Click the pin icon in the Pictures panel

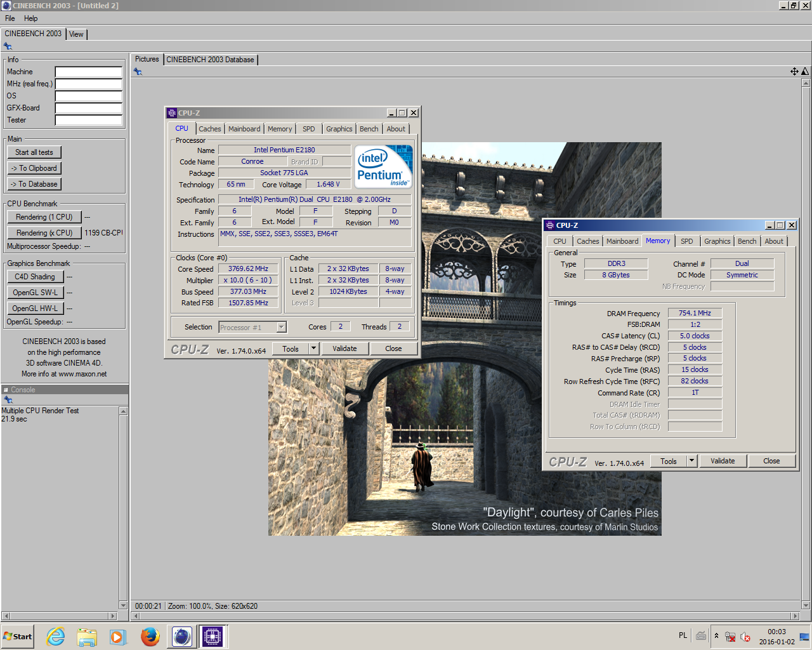138,72
